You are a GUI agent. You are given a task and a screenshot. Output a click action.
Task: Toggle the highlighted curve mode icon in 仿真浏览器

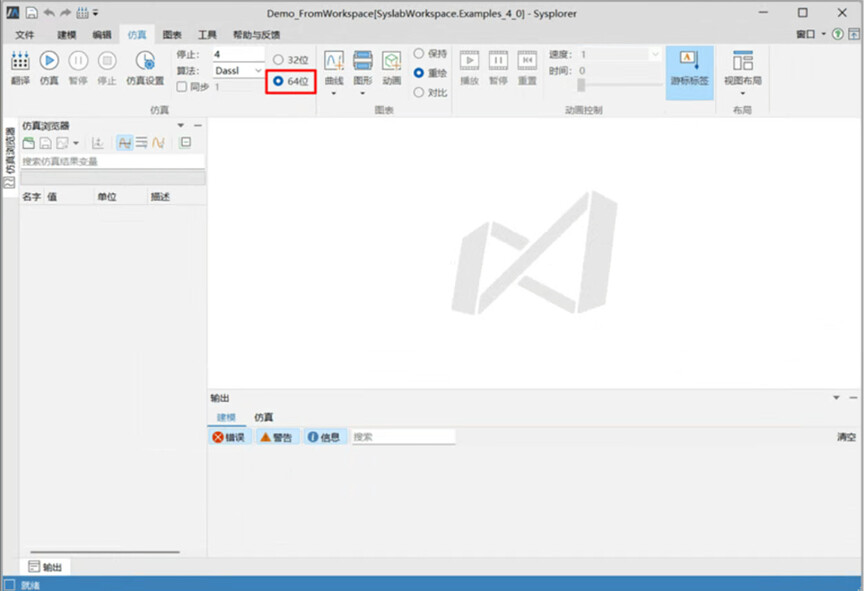tap(125, 143)
